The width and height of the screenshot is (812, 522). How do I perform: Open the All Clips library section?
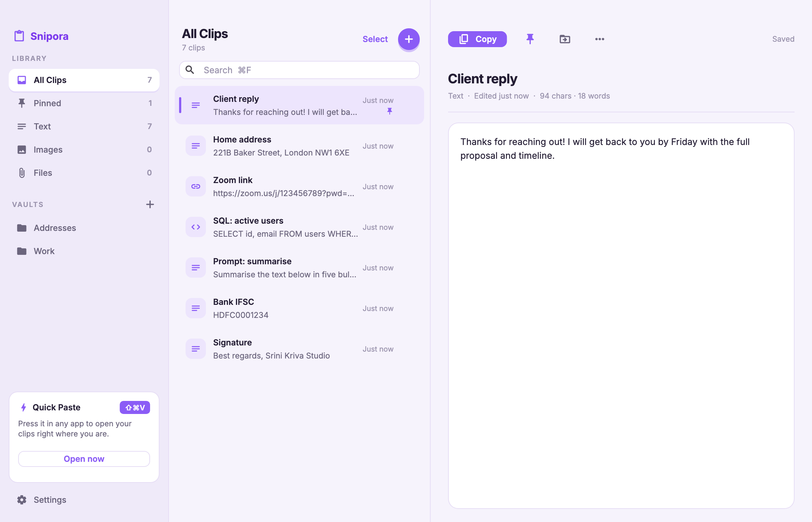tap(84, 80)
